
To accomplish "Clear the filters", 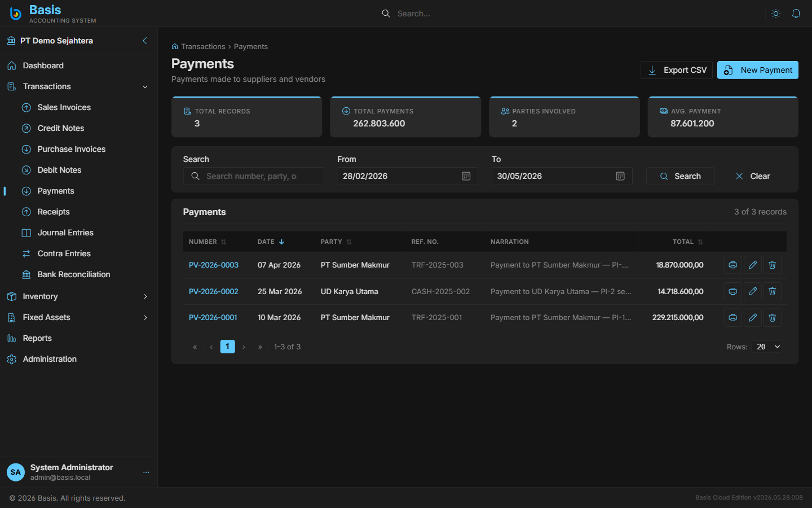I will pos(753,176).
